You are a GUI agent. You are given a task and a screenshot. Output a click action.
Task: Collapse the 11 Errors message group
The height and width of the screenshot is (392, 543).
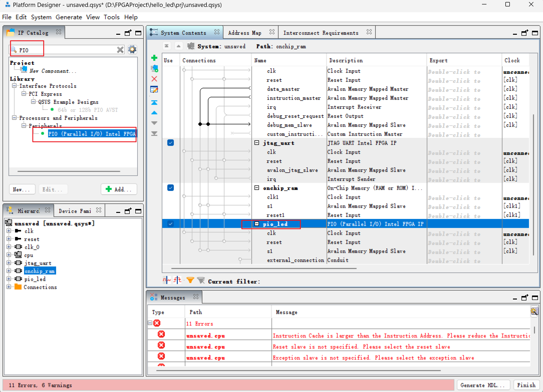[x=150, y=323]
